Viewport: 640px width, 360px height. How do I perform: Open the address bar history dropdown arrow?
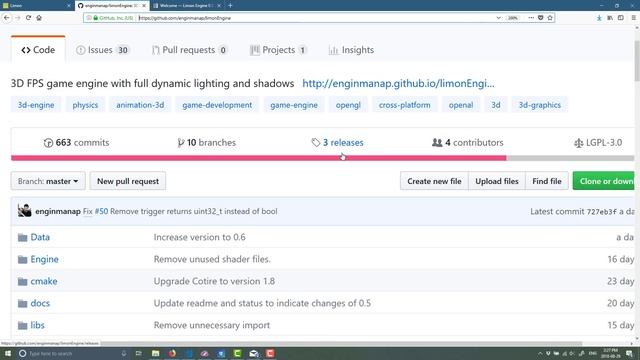[x=498, y=18]
